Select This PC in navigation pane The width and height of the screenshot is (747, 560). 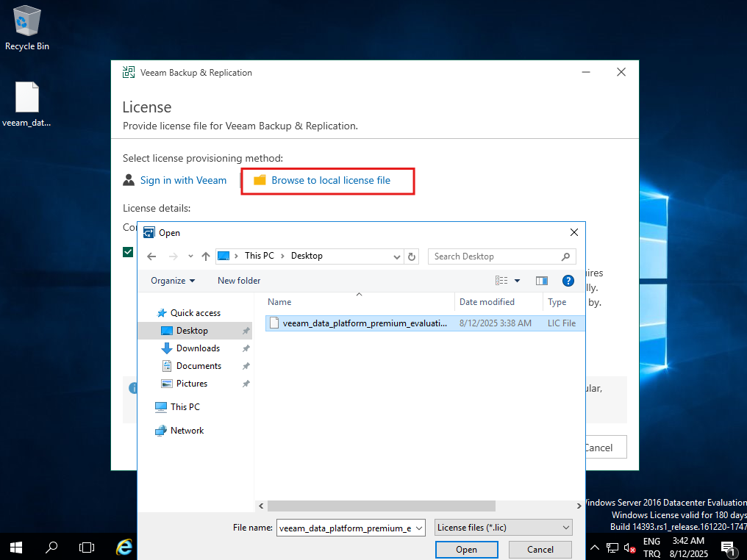(x=185, y=406)
